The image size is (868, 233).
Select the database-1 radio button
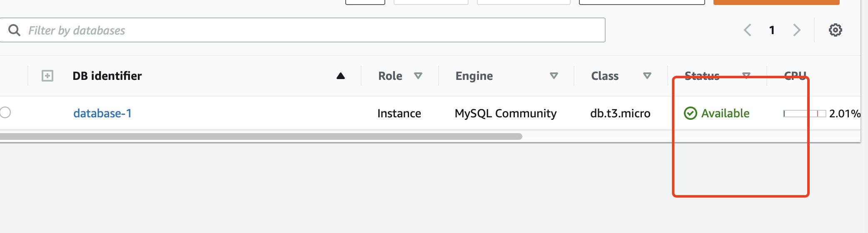coord(5,112)
